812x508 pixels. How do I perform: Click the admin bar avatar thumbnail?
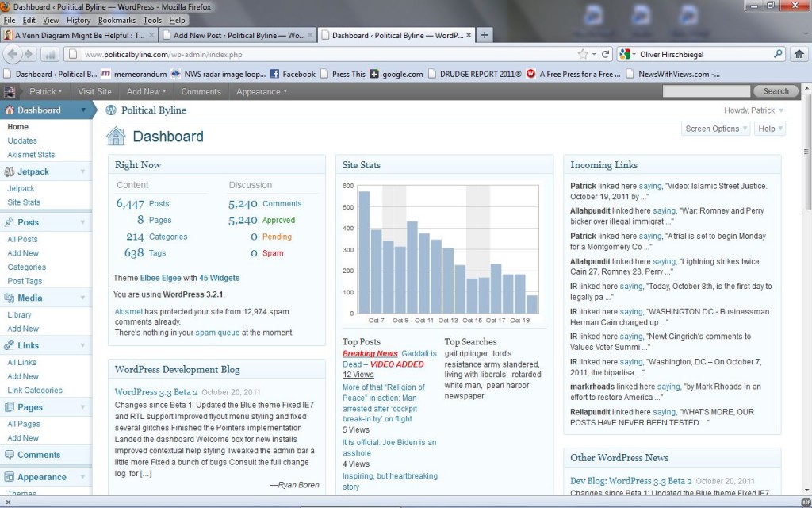[x=10, y=92]
